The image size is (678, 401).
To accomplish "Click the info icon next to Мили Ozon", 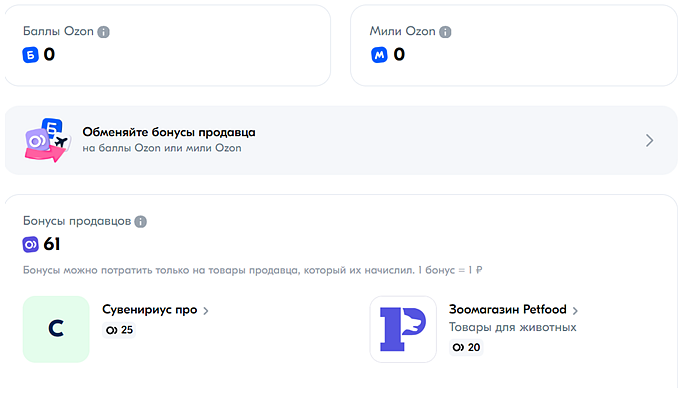I will (445, 32).
